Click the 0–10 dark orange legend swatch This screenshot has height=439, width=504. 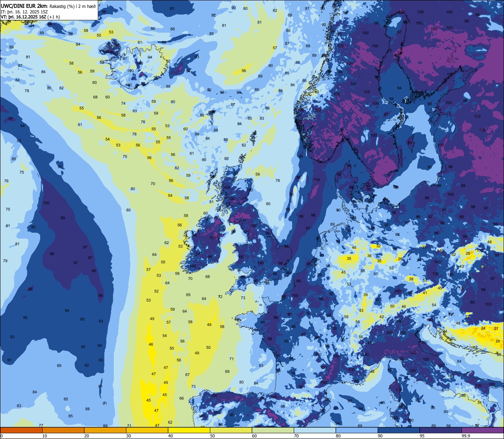point(21,430)
